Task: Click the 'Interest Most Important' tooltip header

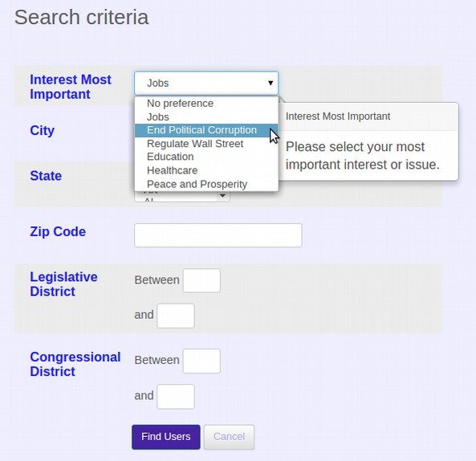Action: 338,116
